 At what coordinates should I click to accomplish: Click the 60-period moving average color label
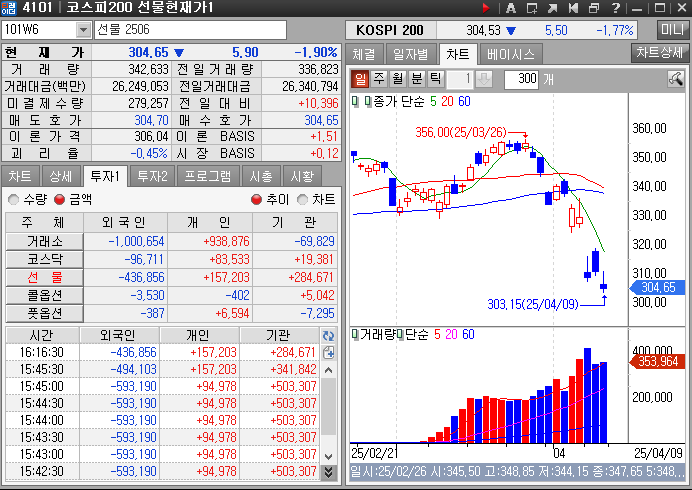(x=464, y=102)
